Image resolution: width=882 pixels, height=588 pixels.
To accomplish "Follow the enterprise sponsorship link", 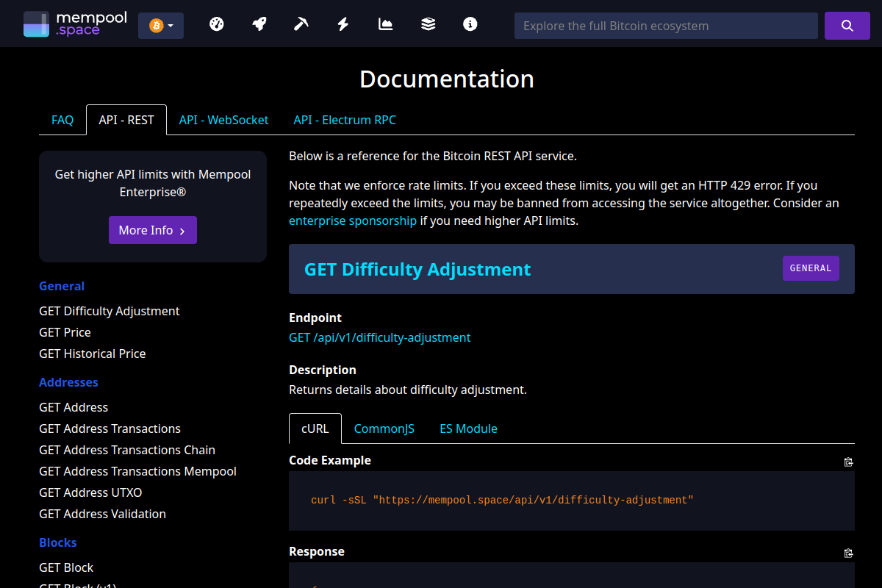I will pyautogui.click(x=353, y=220).
